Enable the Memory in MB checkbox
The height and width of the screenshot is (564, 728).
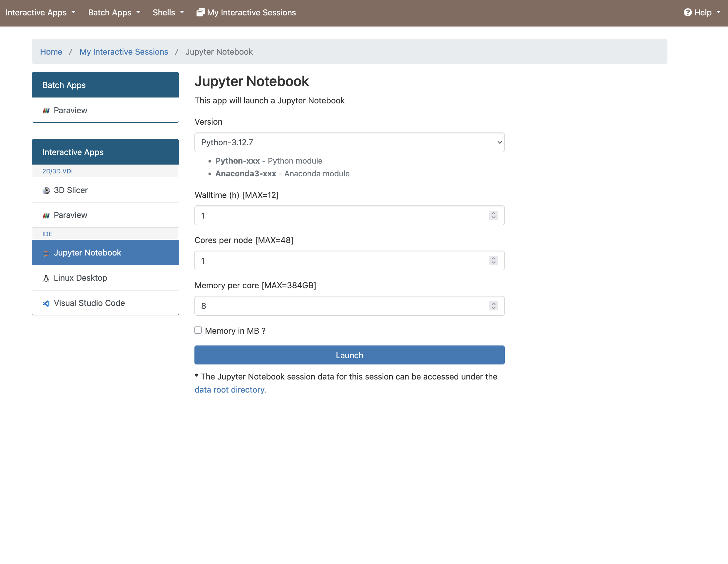tap(198, 330)
